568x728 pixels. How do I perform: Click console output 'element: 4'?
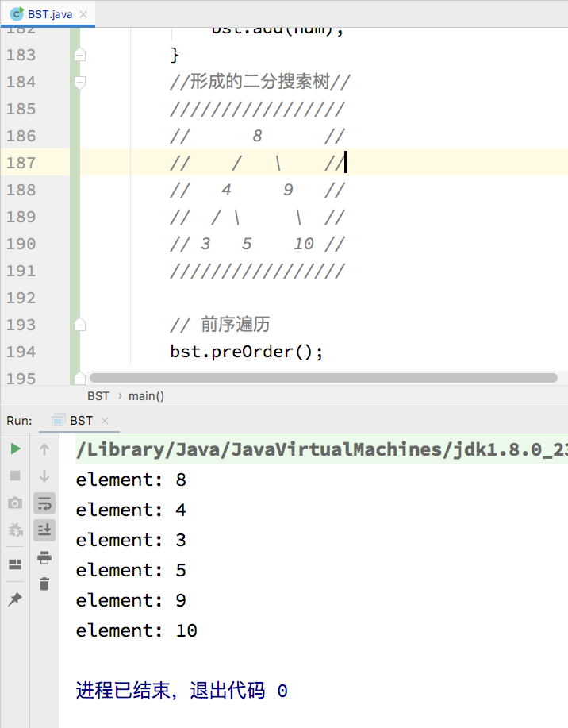tap(131, 510)
